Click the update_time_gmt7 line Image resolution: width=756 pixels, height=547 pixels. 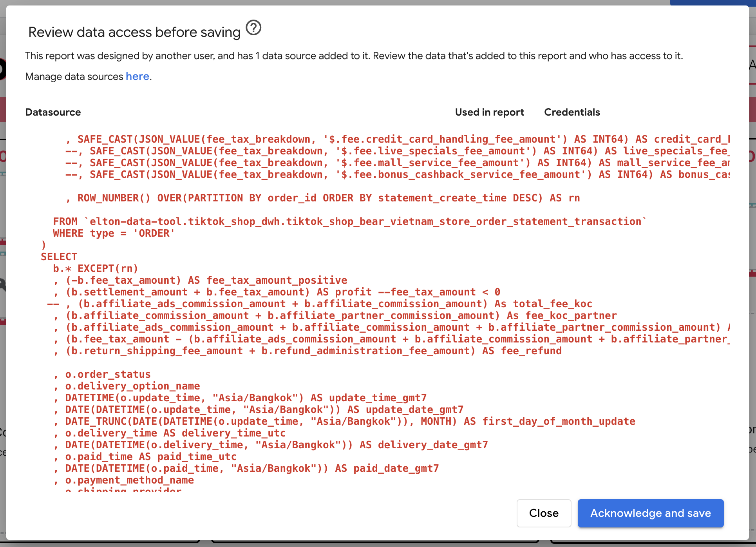point(240,398)
